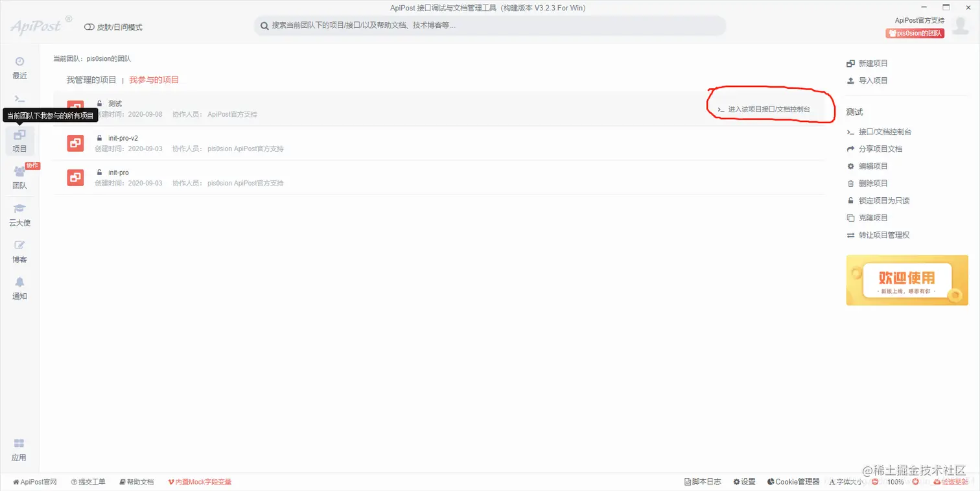Click 分享项目文档 option
Image resolution: width=980 pixels, height=491 pixels.
[874, 149]
